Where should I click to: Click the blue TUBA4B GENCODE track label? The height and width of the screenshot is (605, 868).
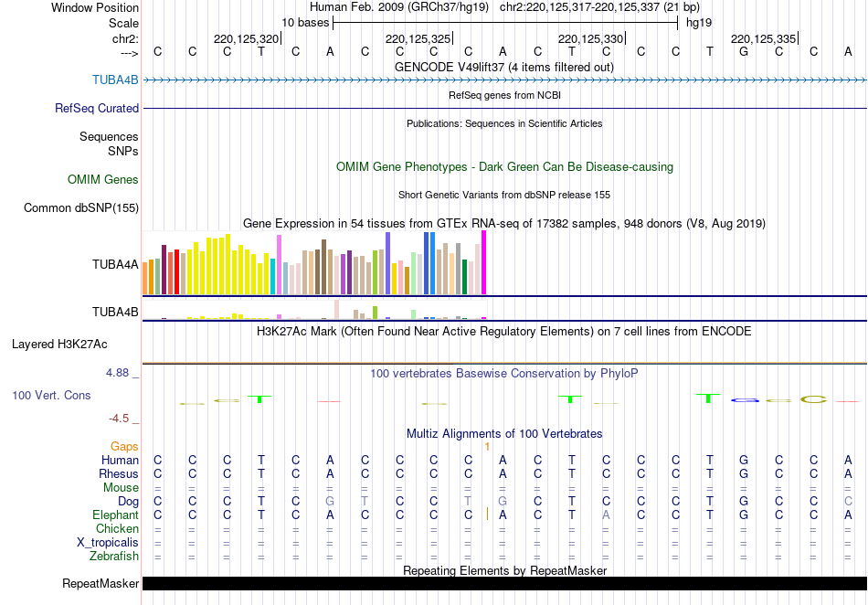115,80
